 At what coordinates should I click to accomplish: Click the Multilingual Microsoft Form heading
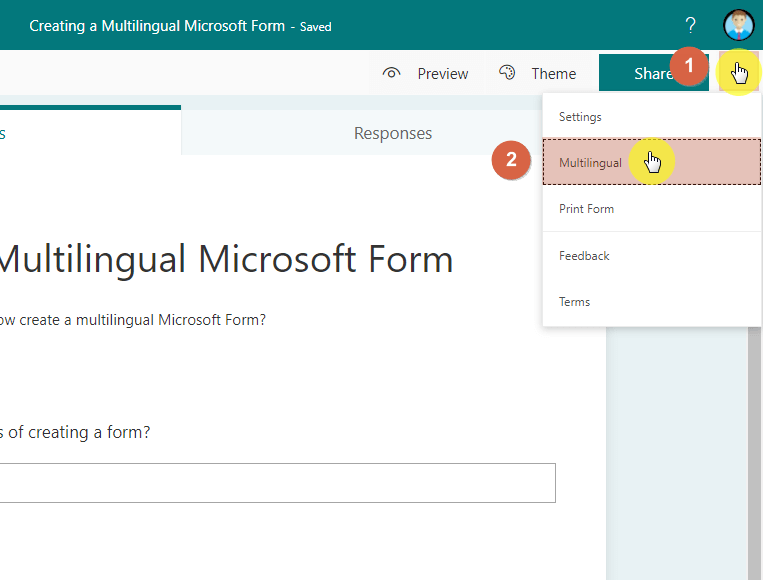tap(226, 259)
